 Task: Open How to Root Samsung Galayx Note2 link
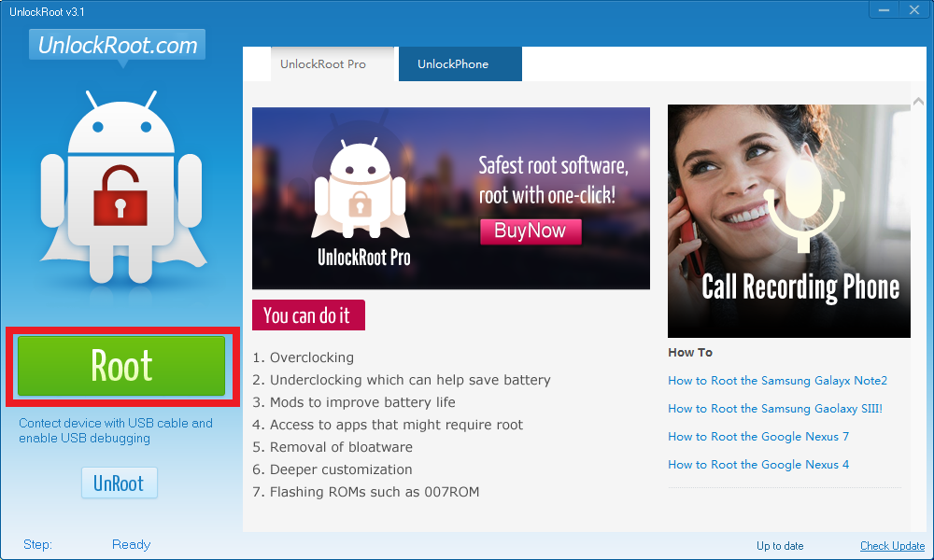tap(777, 380)
